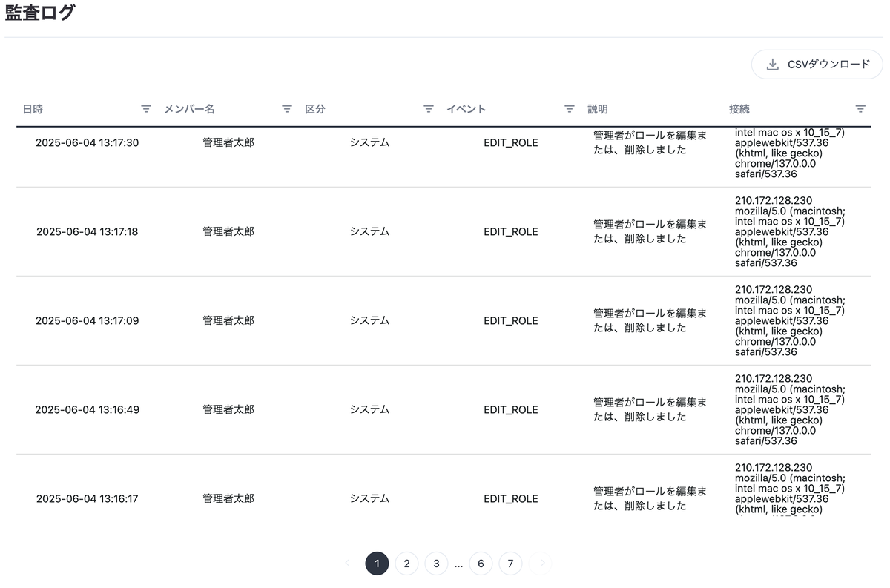Click the 接続 column header text
890x588 pixels.
[739, 109]
